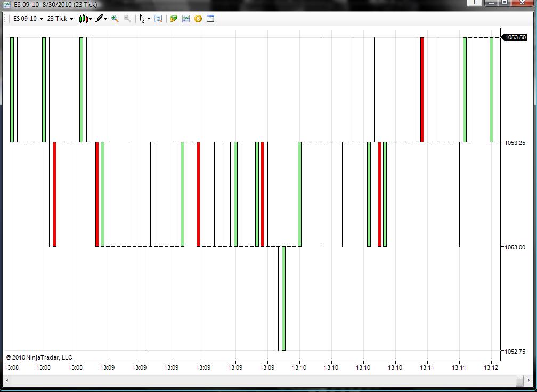Click the 1053.50 current price marker
Viewport: 537px width, 392px height.
514,37
